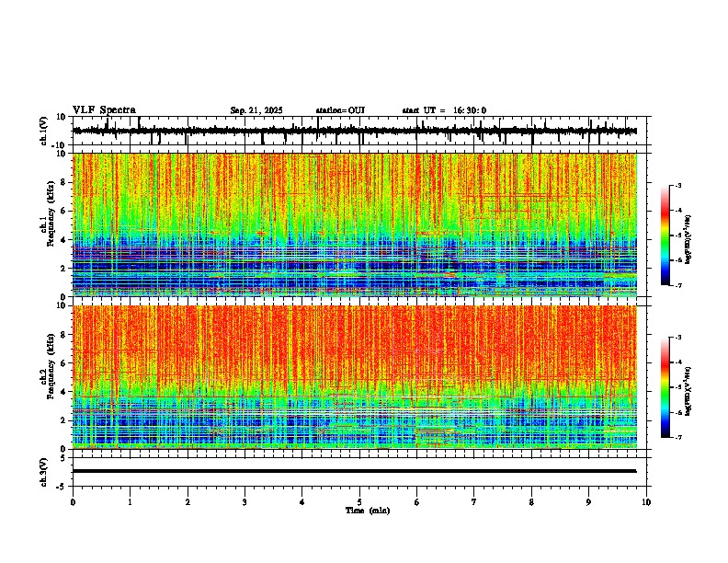The image size is (728, 563).
Task: Click the ch.2 spectrogram color bar
Action: 665,387
